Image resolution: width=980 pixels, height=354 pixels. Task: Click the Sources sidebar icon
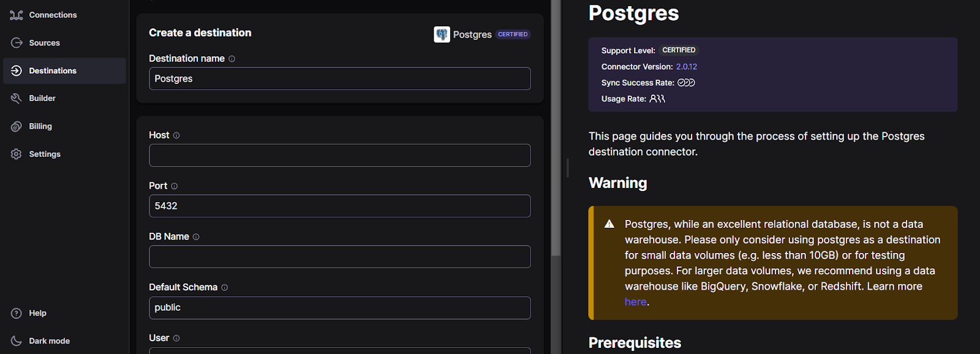(x=17, y=43)
